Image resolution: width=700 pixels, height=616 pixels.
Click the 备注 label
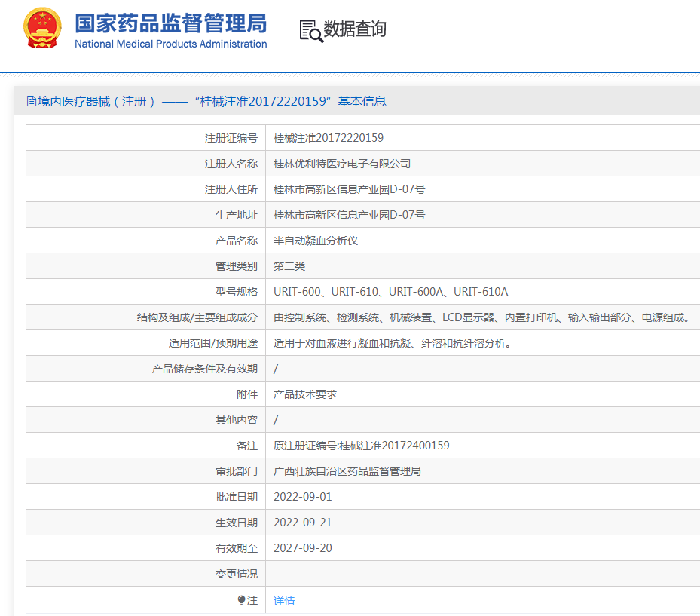247,446
